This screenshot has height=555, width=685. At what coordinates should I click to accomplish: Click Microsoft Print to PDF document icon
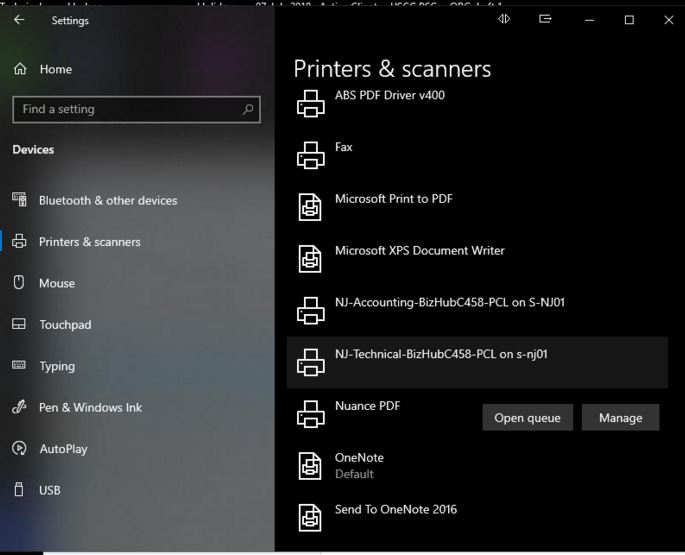(310, 207)
